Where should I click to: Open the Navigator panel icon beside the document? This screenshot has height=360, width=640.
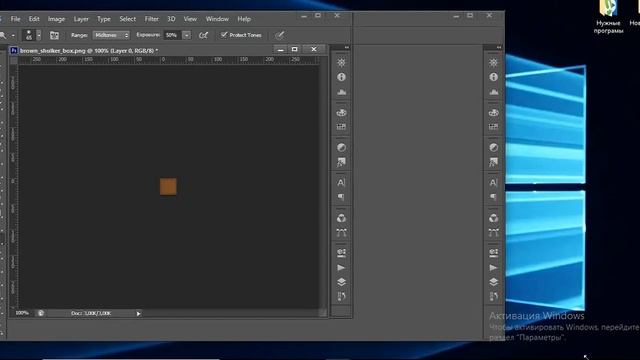click(x=342, y=62)
